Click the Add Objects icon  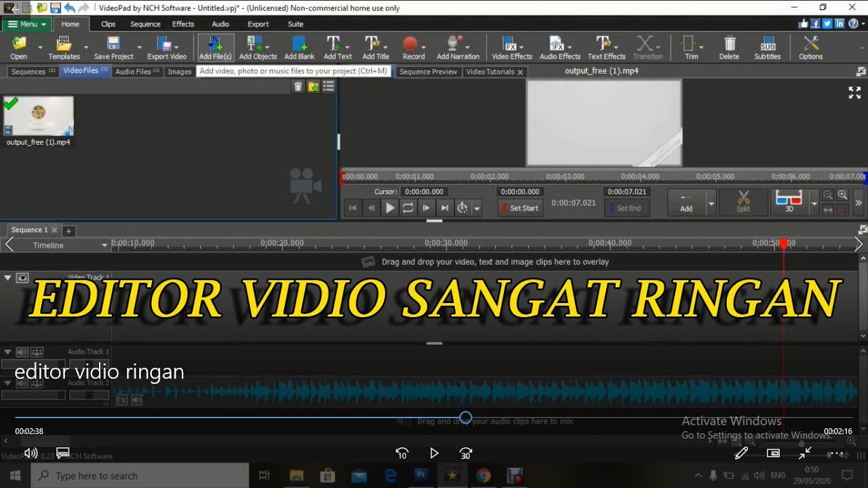256,45
